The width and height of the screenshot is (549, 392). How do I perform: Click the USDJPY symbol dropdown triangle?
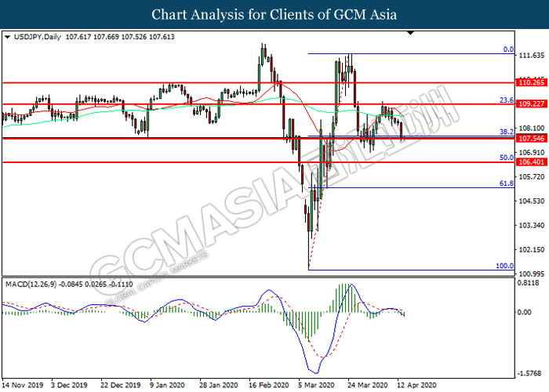point(8,36)
